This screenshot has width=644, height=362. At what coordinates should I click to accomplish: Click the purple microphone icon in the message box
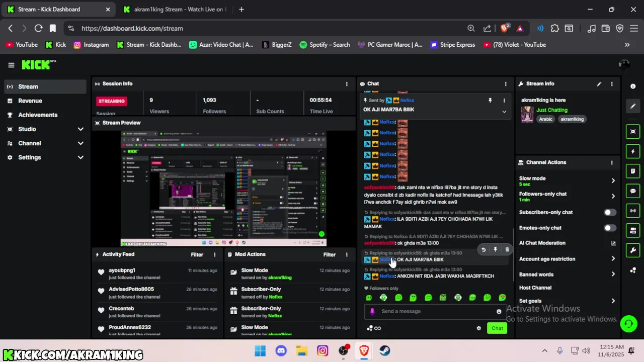(372, 311)
